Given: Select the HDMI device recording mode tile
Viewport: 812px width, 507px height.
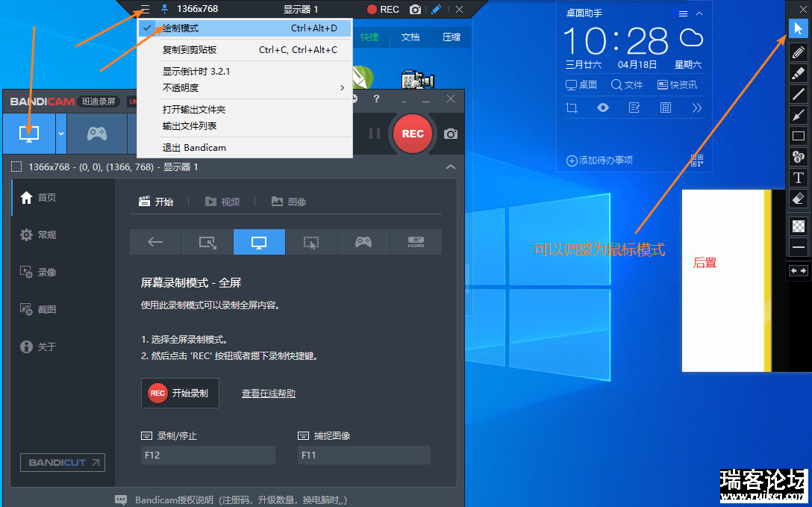Looking at the screenshot, I should pyautogui.click(x=416, y=242).
